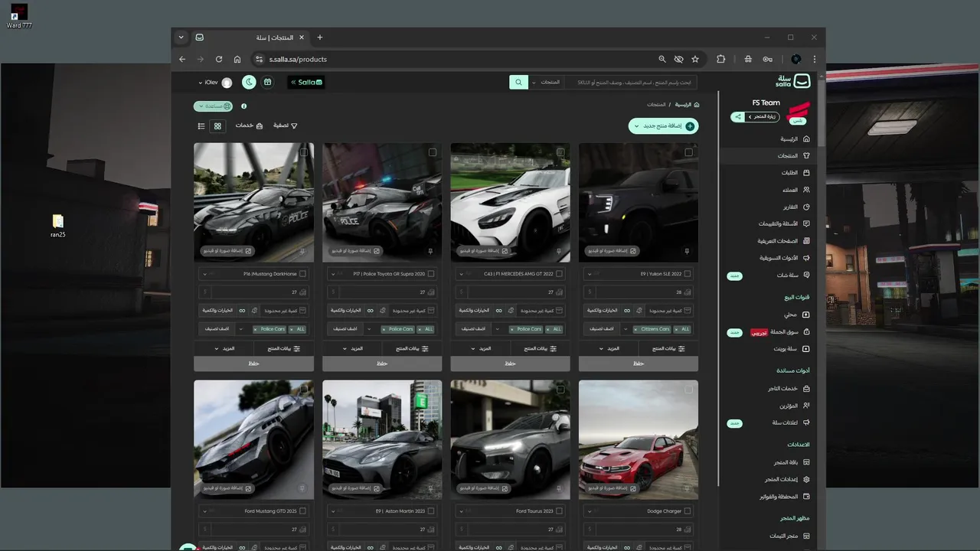
Task: Tick checkbox beside C43 F1 MERCEDES AMG GT name
Action: point(559,274)
